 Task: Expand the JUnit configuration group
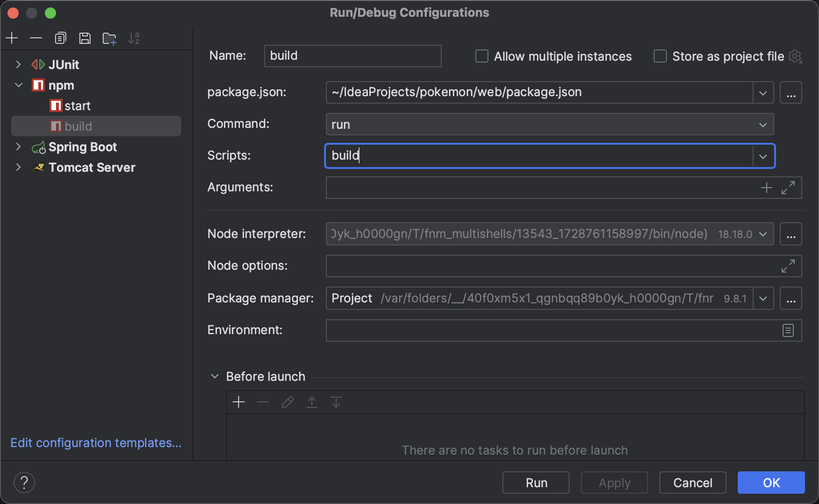tap(18, 64)
